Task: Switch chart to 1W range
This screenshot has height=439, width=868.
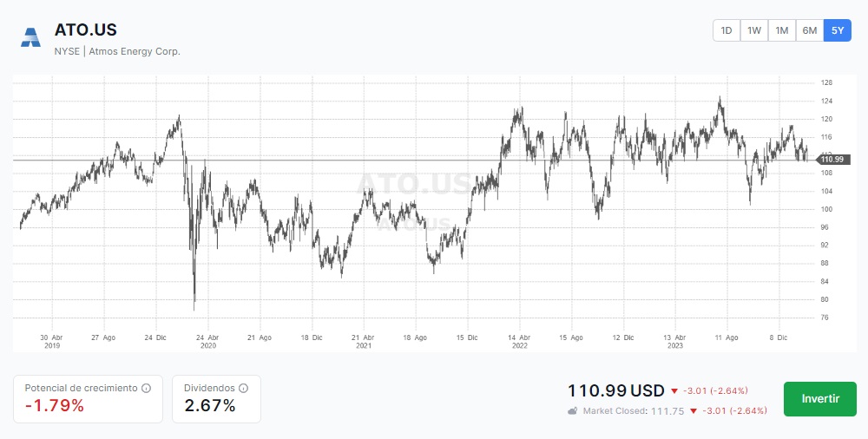Action: [754, 30]
